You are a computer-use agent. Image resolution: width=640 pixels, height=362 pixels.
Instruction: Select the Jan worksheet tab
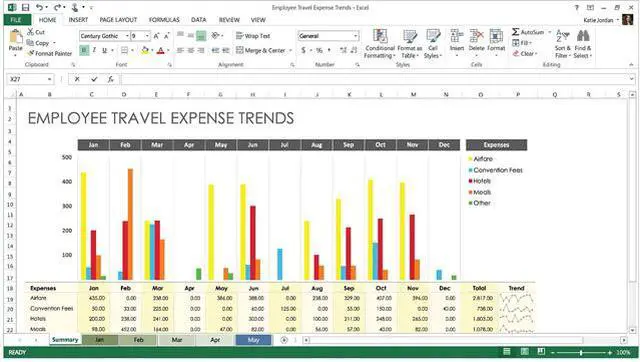(100, 340)
